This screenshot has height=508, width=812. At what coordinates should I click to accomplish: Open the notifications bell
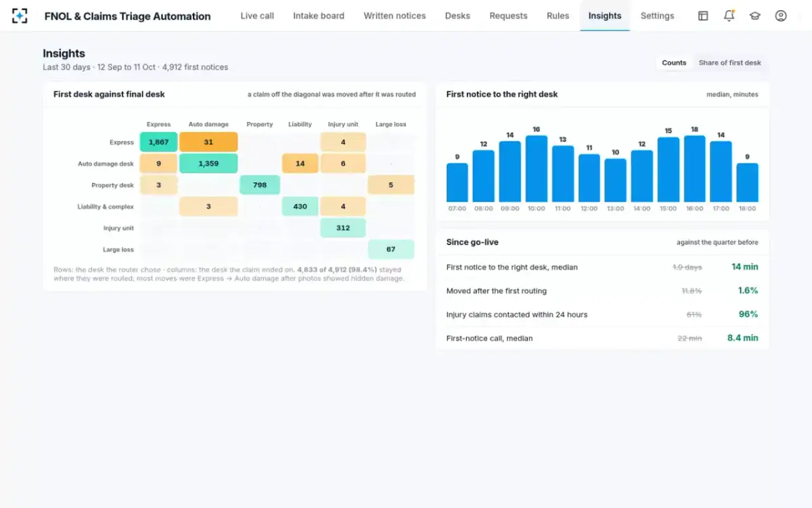(729, 16)
